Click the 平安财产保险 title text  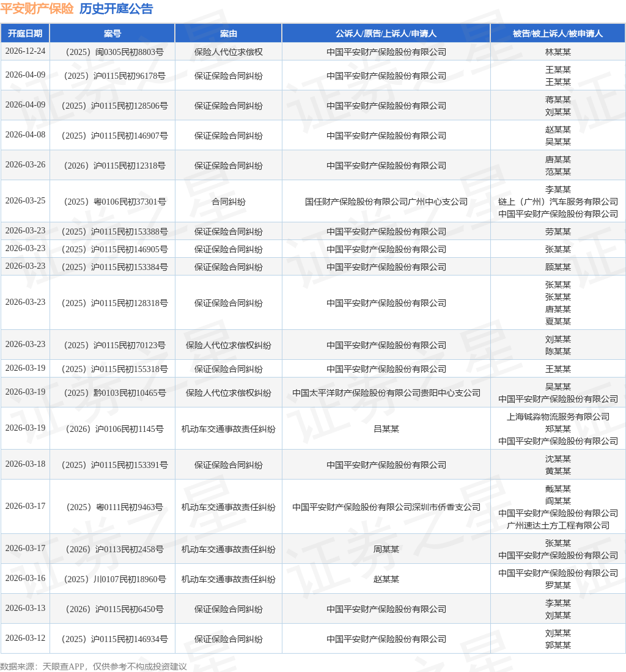coord(37,9)
